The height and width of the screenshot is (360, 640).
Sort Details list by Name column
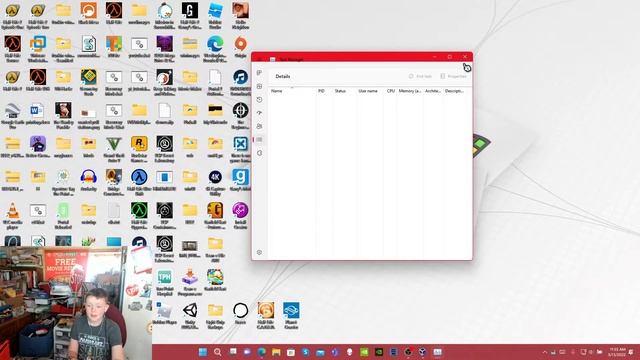coord(292,91)
